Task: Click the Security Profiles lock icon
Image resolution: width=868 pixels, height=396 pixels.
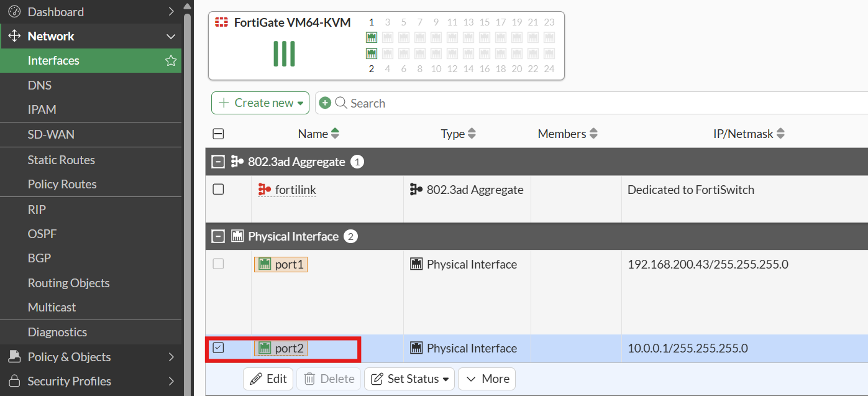Action: coord(14,381)
